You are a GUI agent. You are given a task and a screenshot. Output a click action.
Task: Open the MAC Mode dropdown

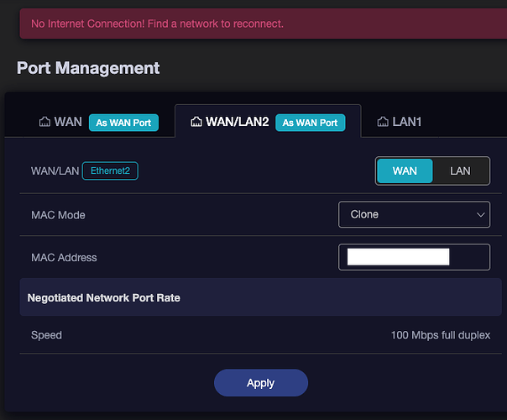(414, 215)
